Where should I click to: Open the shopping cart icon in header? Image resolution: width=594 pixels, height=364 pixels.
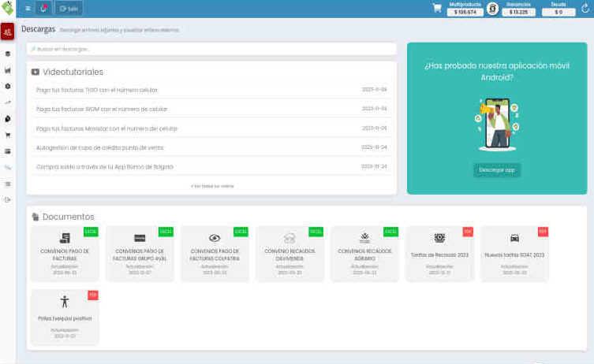pyautogui.click(x=437, y=9)
